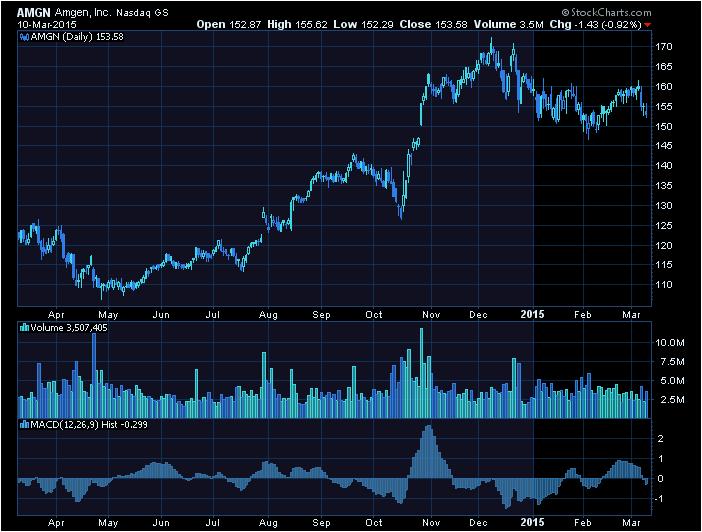Image resolution: width=702 pixels, height=532 pixels.
Task: Click the 7.5M volume axis label
Action: (672, 362)
